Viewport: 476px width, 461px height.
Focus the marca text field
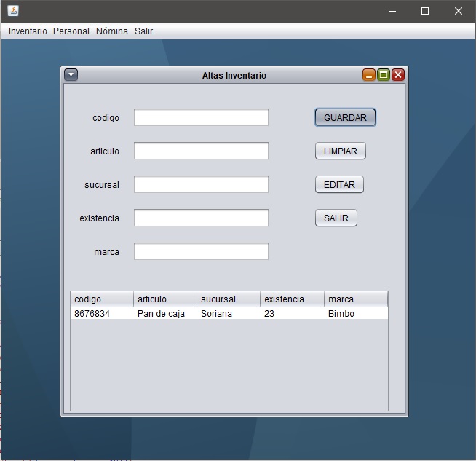[201, 251]
